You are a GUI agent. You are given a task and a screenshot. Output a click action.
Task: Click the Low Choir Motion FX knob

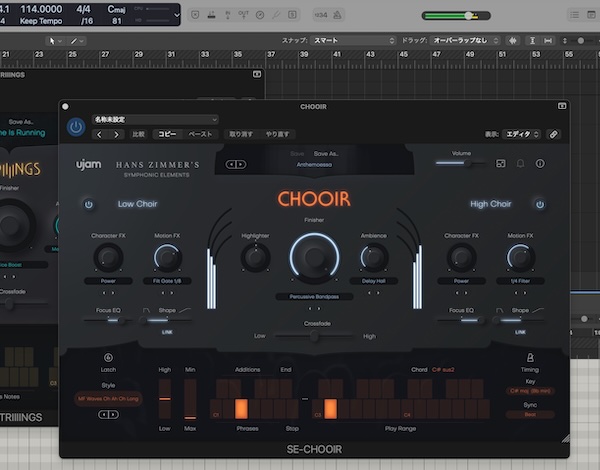pyautogui.click(x=167, y=257)
